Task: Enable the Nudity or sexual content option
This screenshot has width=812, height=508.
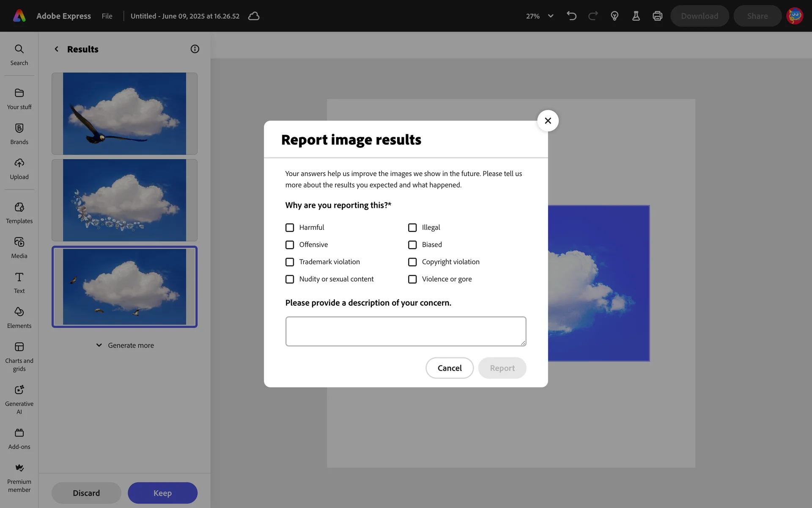Action: 290,279
